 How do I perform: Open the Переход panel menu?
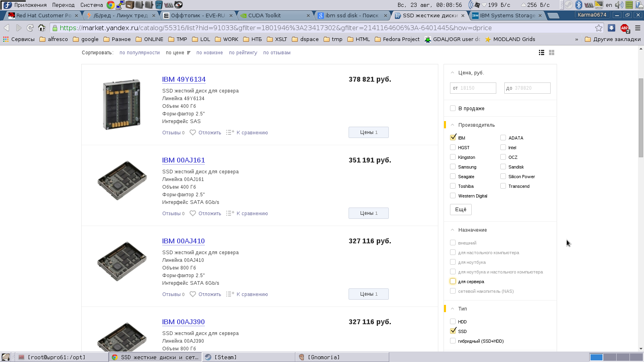coord(63,5)
